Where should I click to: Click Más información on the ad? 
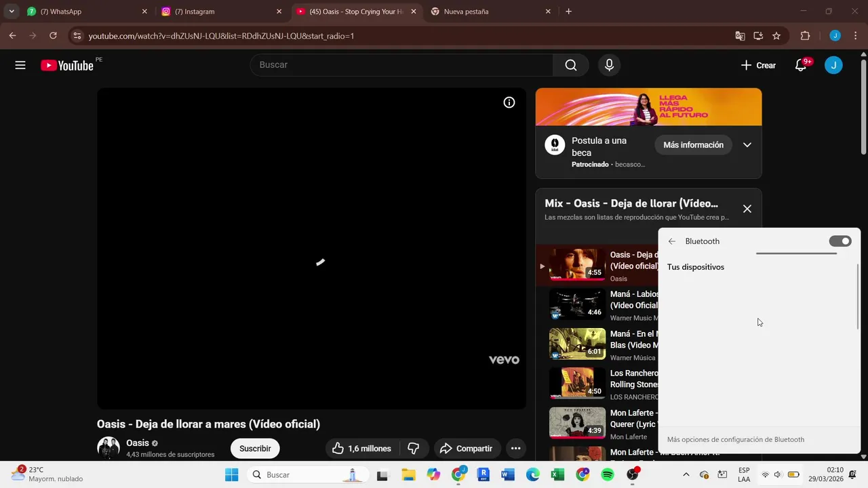(693, 145)
